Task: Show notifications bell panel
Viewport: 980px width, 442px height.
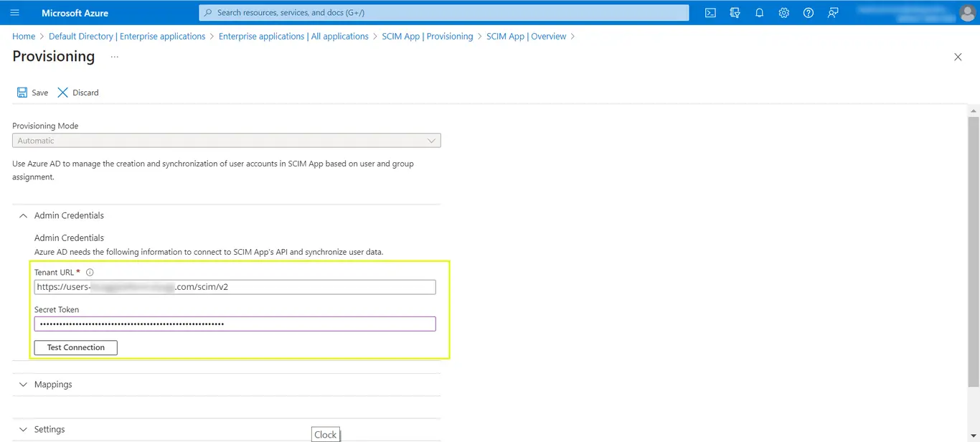Action: point(759,13)
